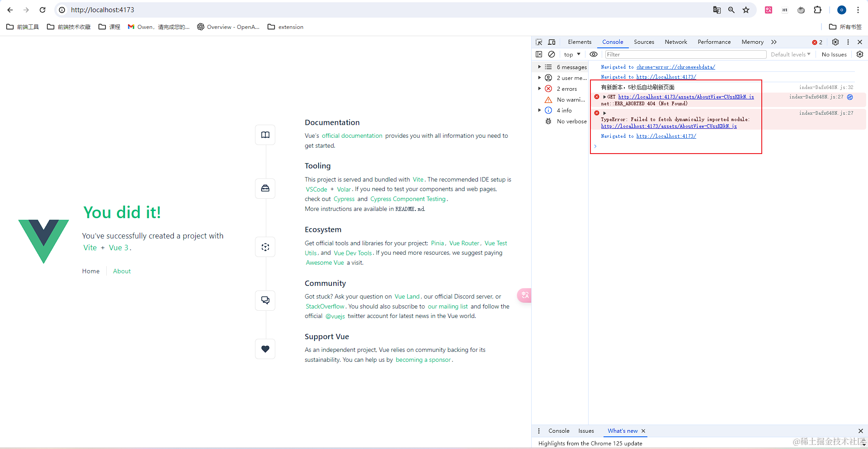Open the 所有书签 all bookmarks folder
Viewport: 868px width, 449px height.
[x=845, y=27]
